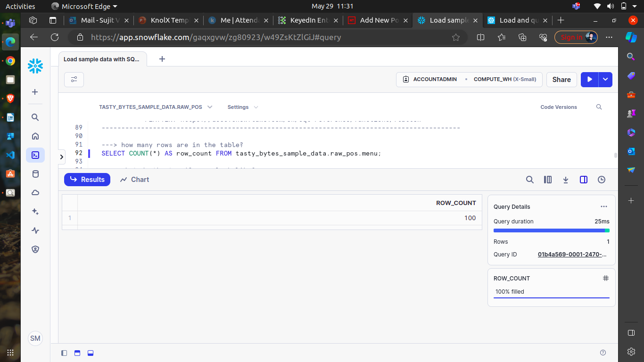Click the query duration progress bar

tap(551, 230)
